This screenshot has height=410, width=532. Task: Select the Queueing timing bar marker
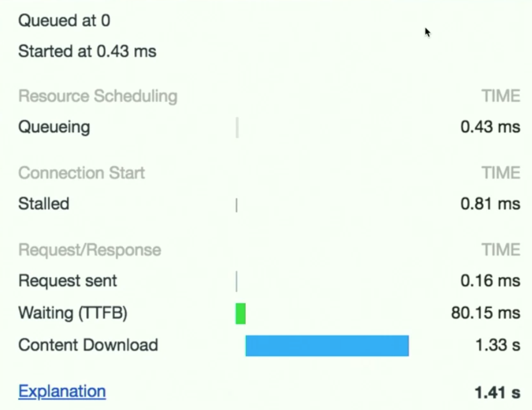coord(237,127)
